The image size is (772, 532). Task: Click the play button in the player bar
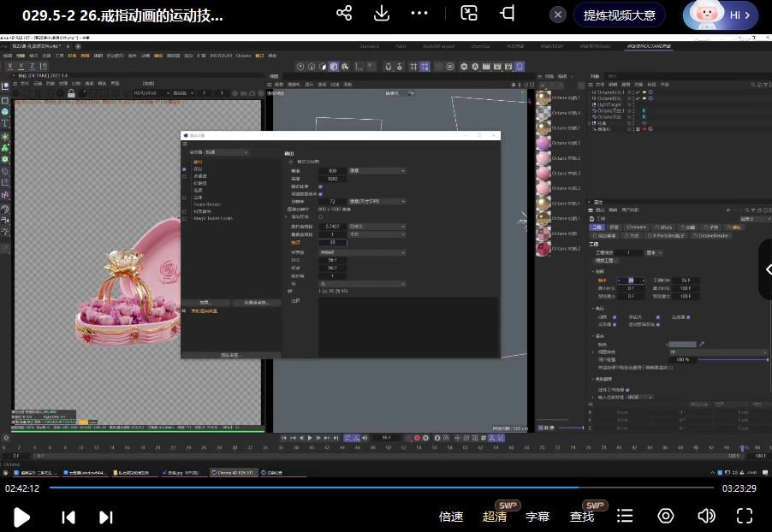point(22,517)
